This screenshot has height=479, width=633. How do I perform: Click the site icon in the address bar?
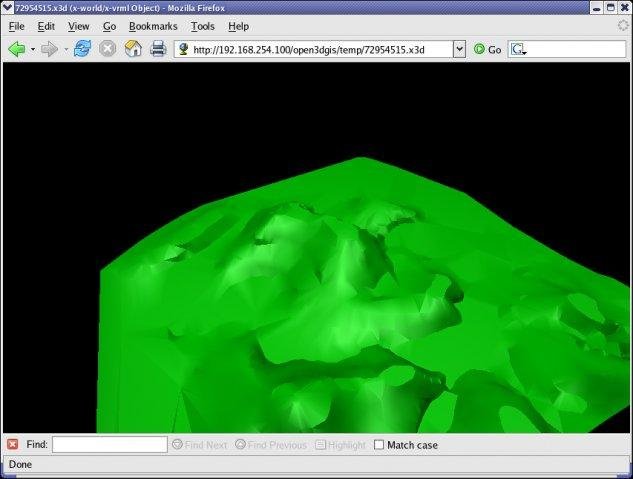(x=184, y=49)
